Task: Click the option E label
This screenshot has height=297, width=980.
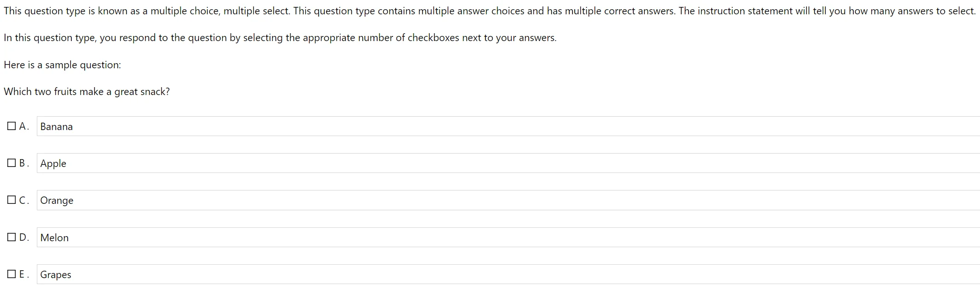Action: coord(23,273)
